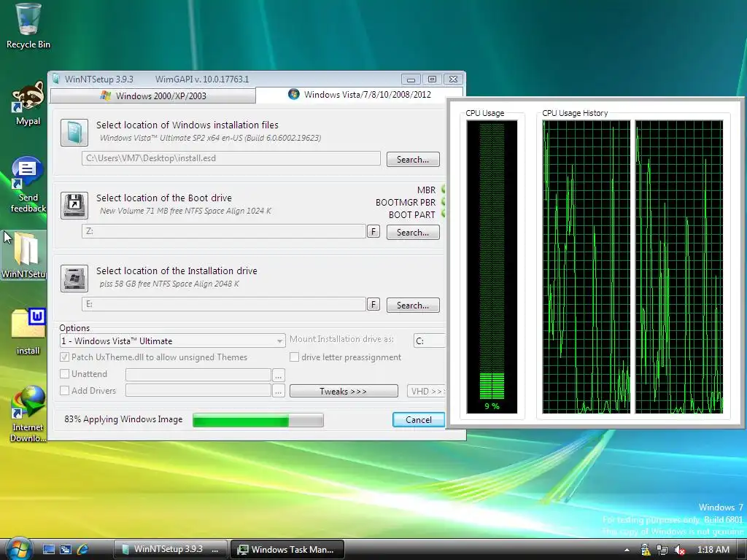This screenshot has height=560, width=747.
Task: Show hidden tray icons arrow
Action: coord(627,550)
